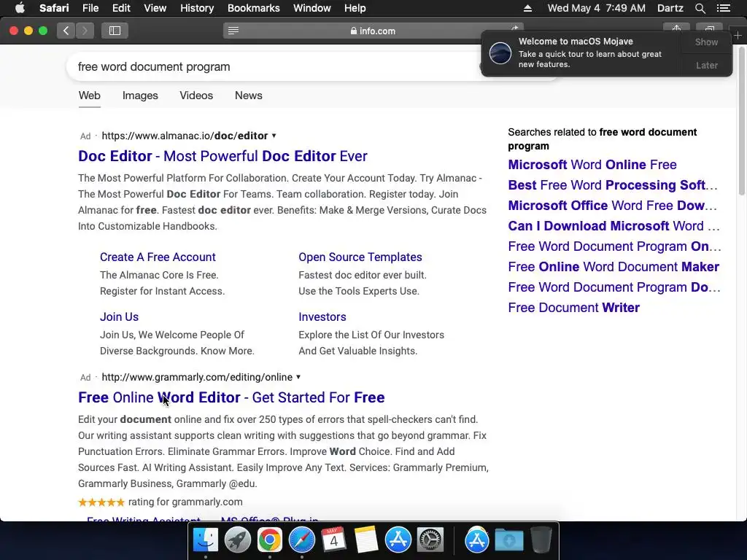Switch to News results tab
Image resolution: width=747 pixels, height=560 pixels.
coord(248,96)
